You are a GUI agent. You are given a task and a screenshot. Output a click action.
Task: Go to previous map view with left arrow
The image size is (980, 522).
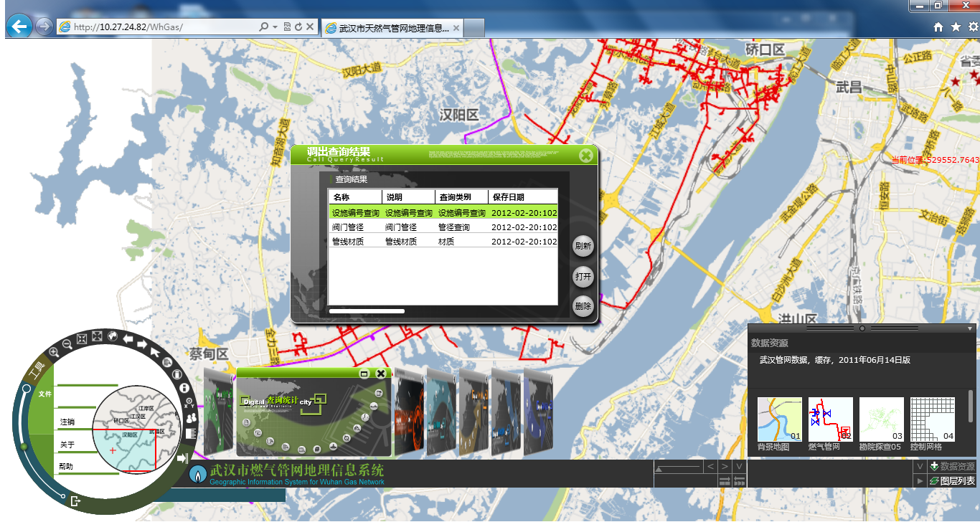click(x=128, y=338)
